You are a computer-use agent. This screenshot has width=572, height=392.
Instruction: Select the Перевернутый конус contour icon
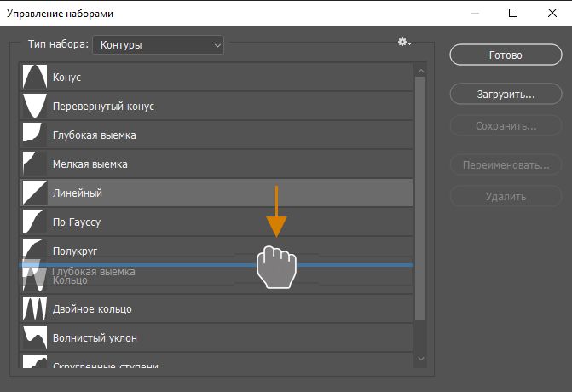[34, 106]
